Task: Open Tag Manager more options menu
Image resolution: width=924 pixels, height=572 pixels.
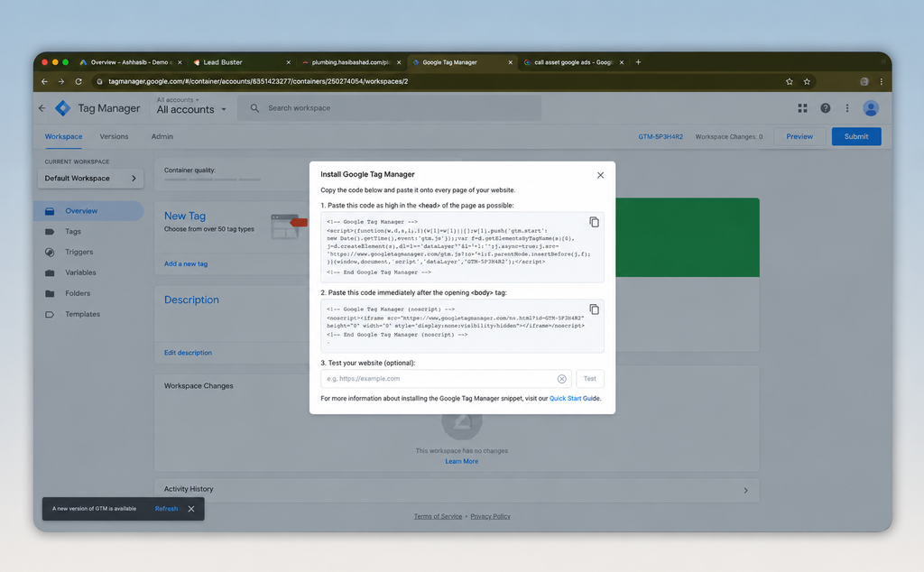Action: coord(847,108)
